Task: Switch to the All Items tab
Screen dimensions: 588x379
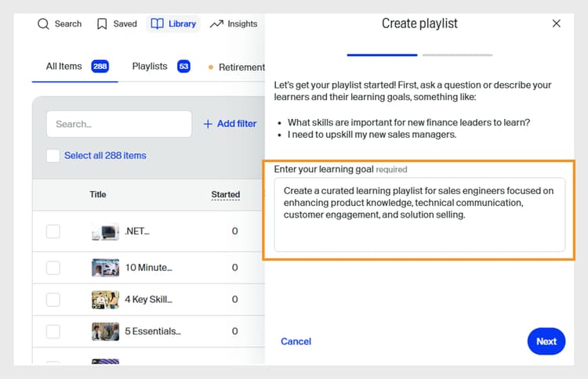Action: [64, 67]
